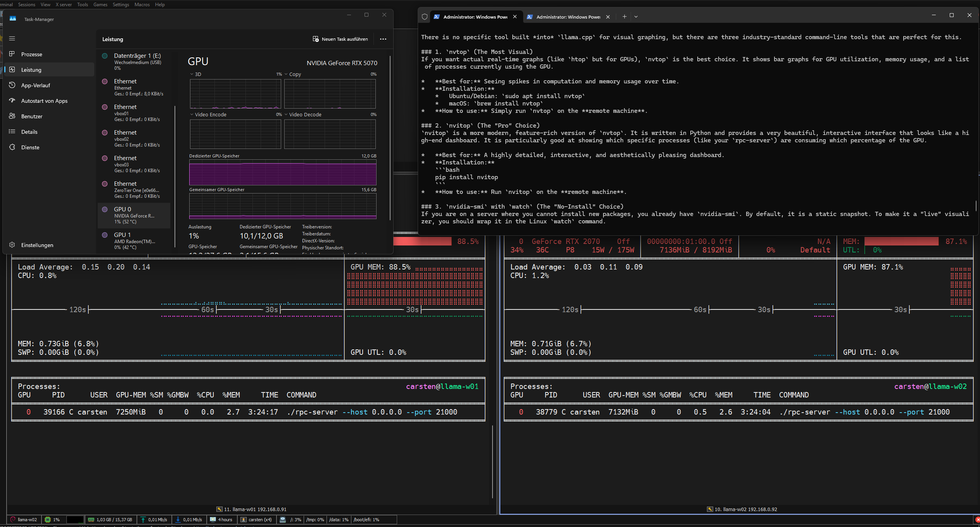Select the Ethernet entry showing 8,0 KBit/s
This screenshot has width=980, height=527.
coord(134,87)
